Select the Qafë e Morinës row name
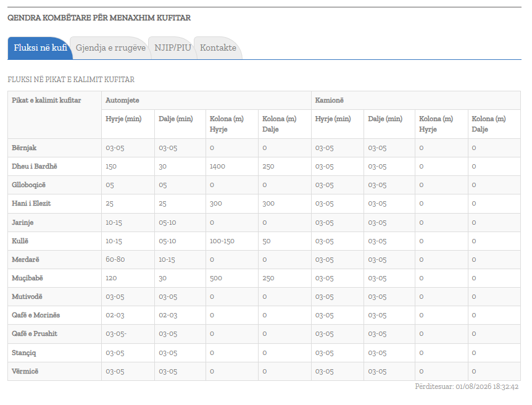This screenshot has width=532, height=405. tap(36, 315)
